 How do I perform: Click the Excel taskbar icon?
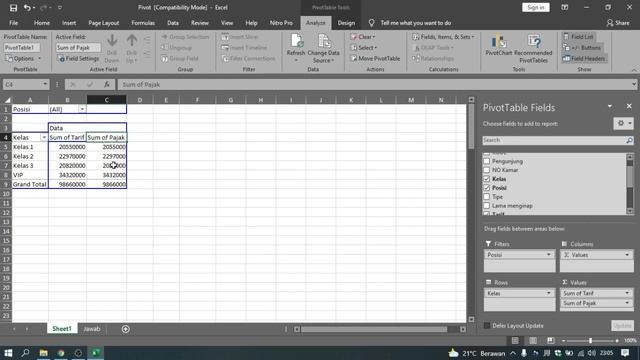(x=96, y=353)
